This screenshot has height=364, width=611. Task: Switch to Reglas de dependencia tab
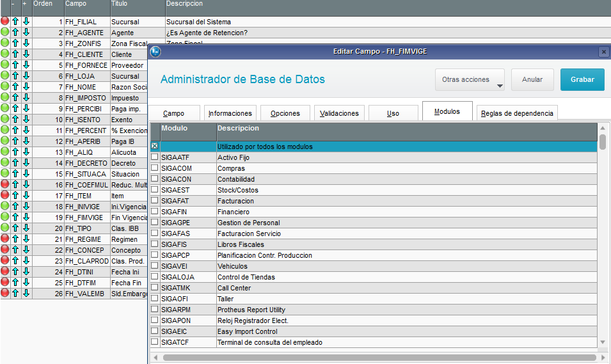coord(517,113)
